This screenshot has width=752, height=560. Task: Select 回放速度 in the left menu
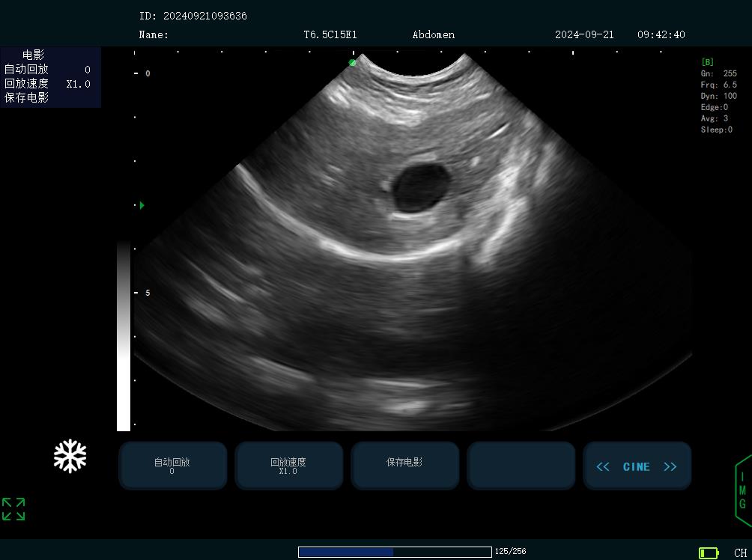click(x=27, y=84)
